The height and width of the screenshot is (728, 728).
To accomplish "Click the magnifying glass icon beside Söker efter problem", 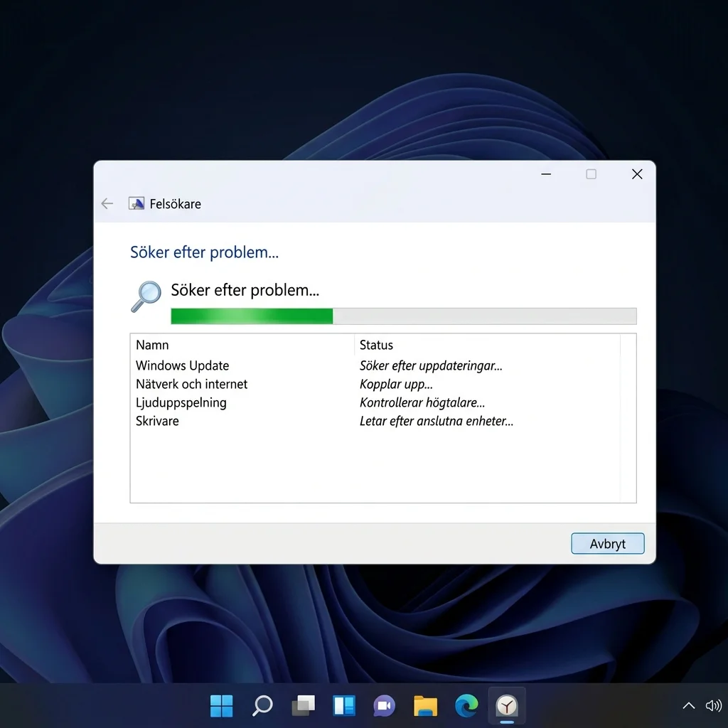I will [146, 296].
